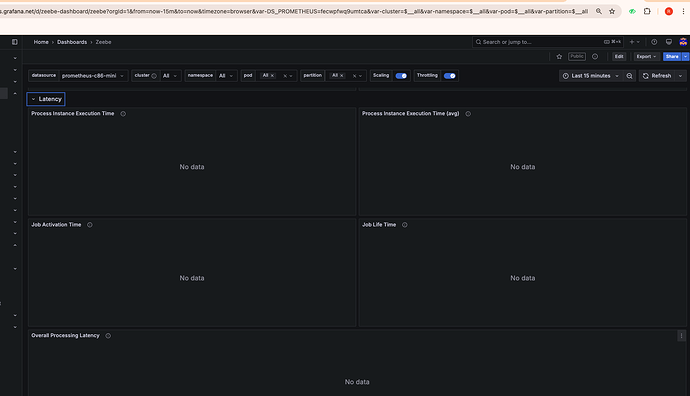Show info for Process Instance Execution Time (avg)

(x=468, y=114)
